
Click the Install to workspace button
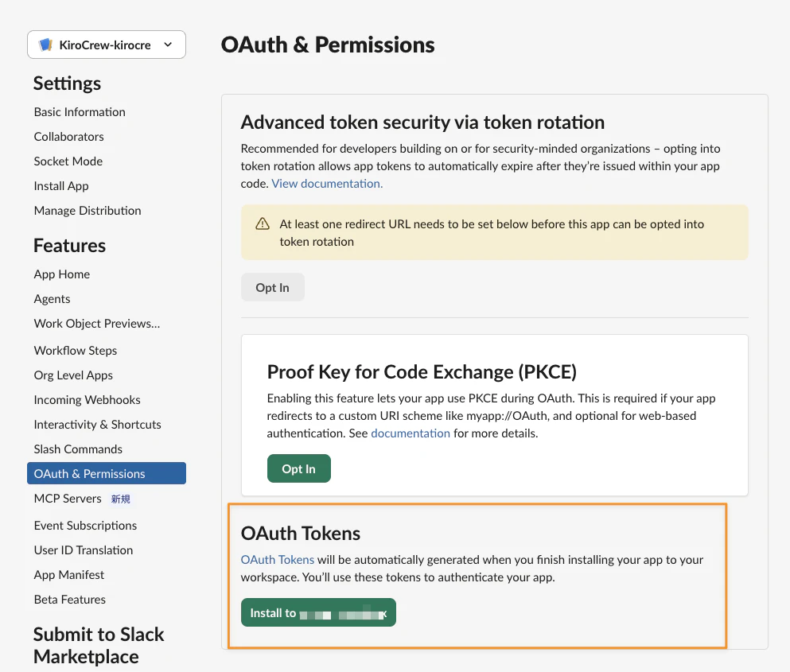tap(318, 612)
